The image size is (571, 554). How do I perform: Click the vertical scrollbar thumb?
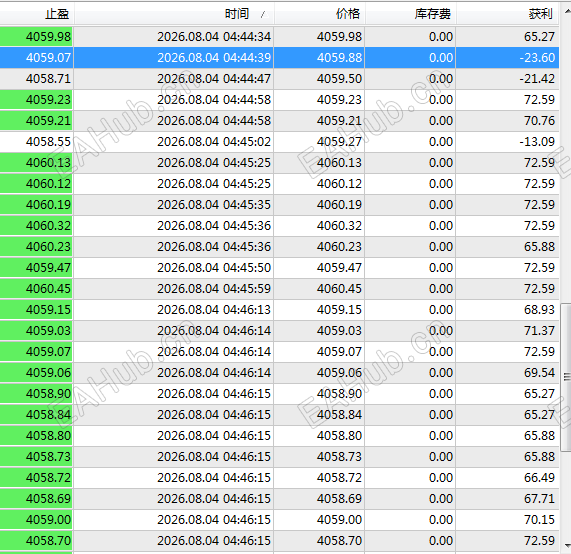[567, 377]
